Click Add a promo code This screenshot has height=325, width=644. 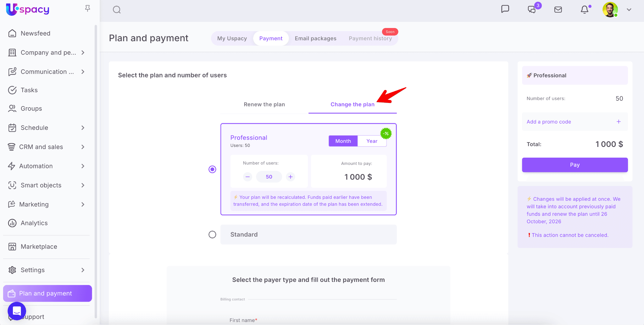[549, 122]
